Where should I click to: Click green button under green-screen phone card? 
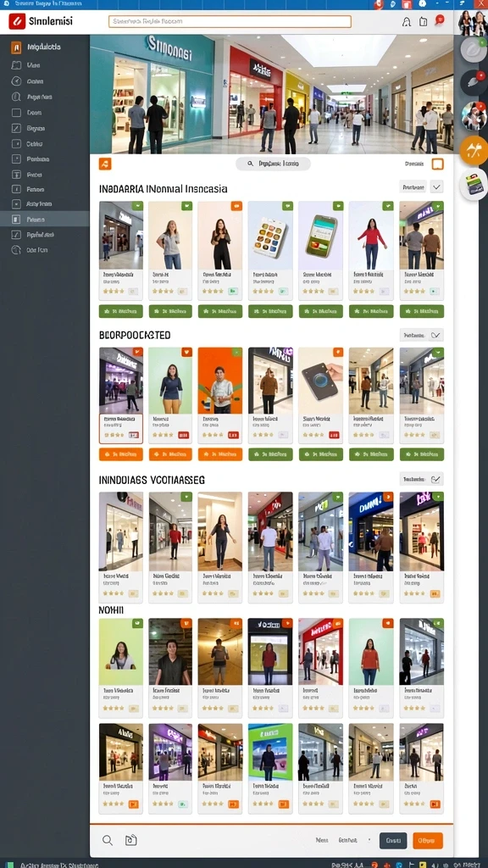coord(321,311)
